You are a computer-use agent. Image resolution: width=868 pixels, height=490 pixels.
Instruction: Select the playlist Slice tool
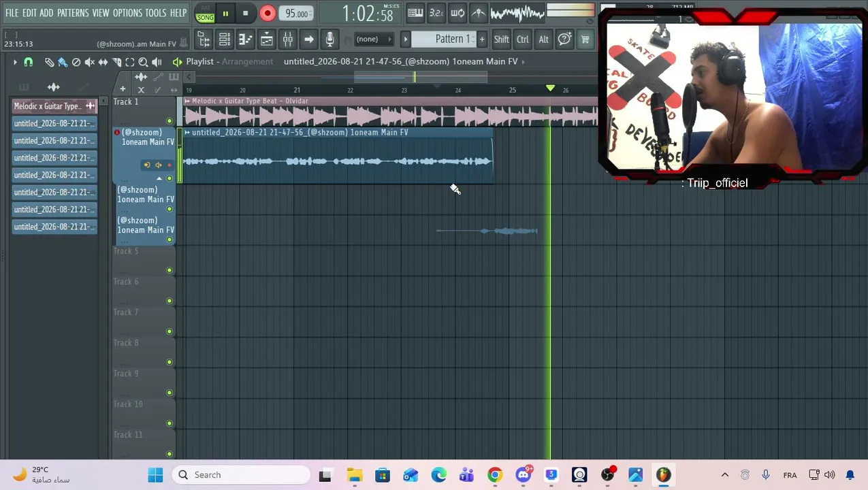(116, 62)
